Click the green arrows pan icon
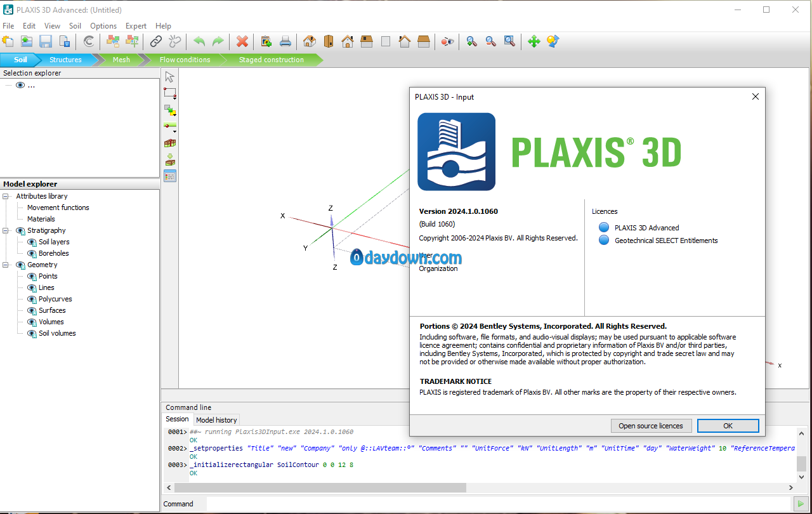Image resolution: width=812 pixels, height=514 pixels. tap(534, 41)
